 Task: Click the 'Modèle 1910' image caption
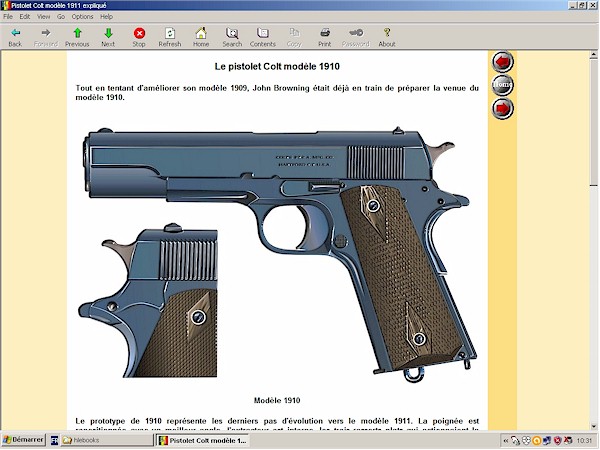point(277,401)
